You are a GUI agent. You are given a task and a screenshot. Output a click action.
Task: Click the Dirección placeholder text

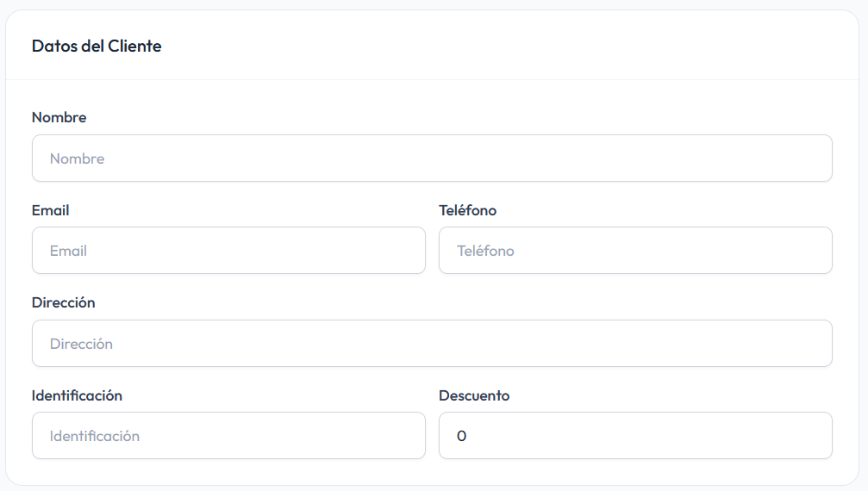coord(81,345)
